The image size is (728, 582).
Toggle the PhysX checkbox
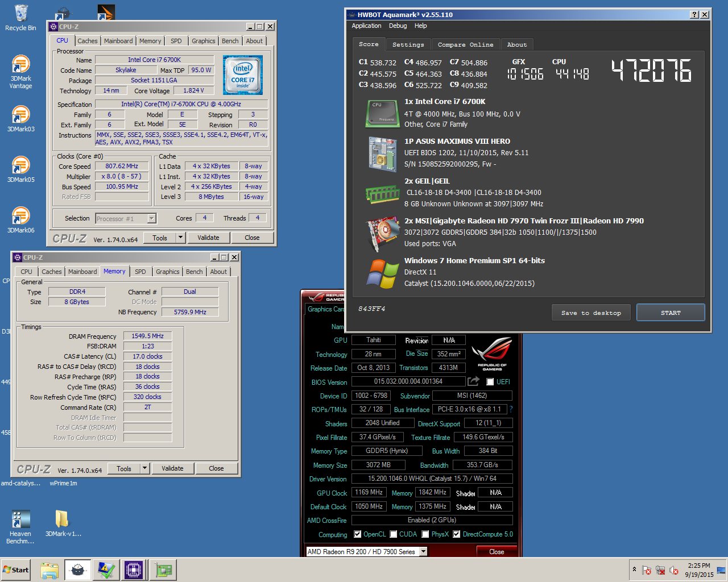425,534
